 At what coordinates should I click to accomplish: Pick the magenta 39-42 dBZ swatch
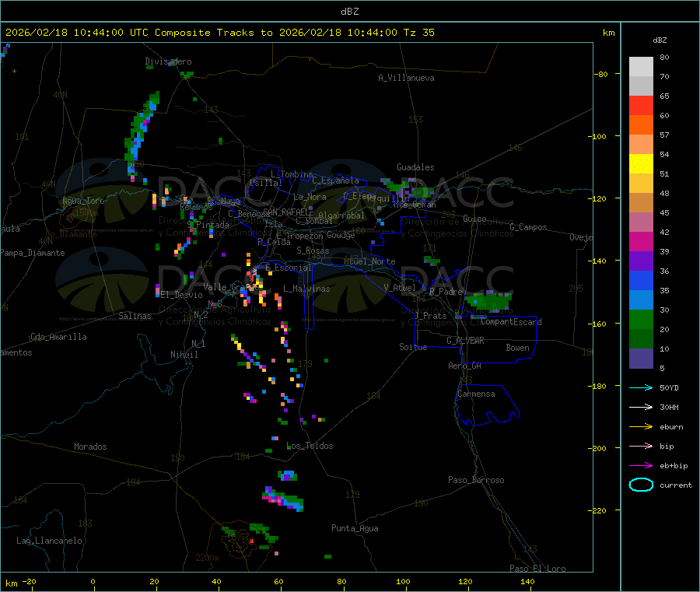(641, 241)
